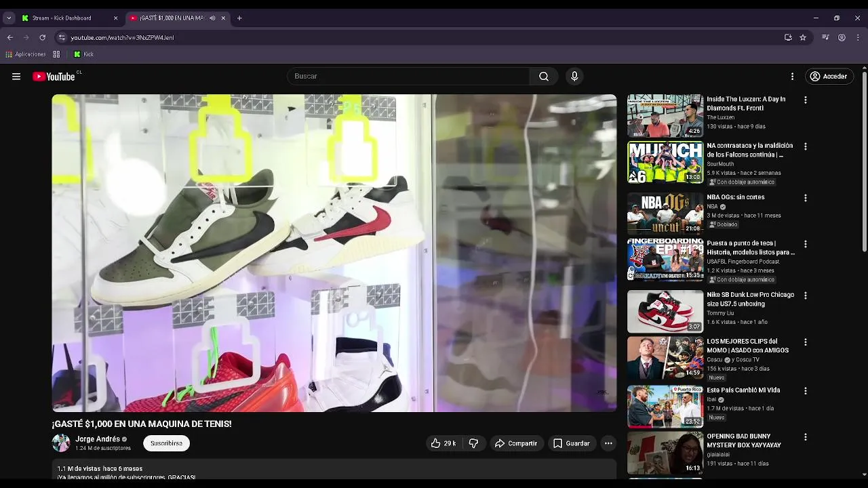Activate voice search microphone
Viewport: 868px width, 488px height.
[574, 77]
